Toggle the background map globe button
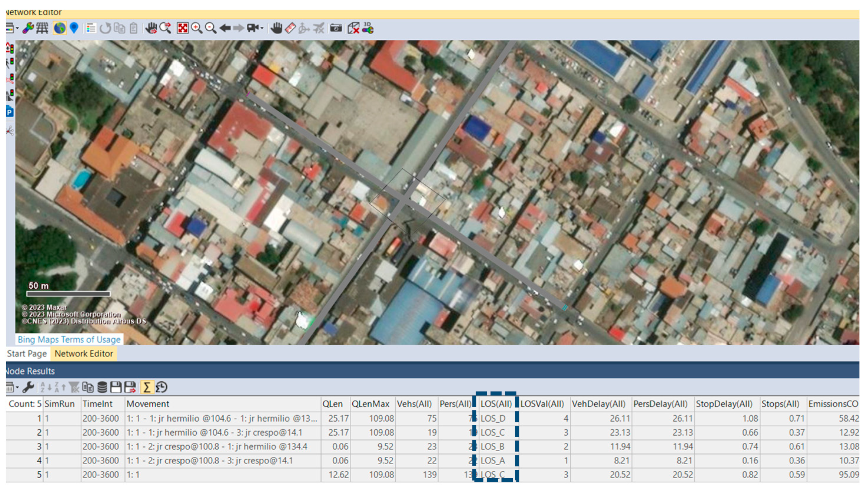Screen dimensions: 868x492 tap(59, 28)
